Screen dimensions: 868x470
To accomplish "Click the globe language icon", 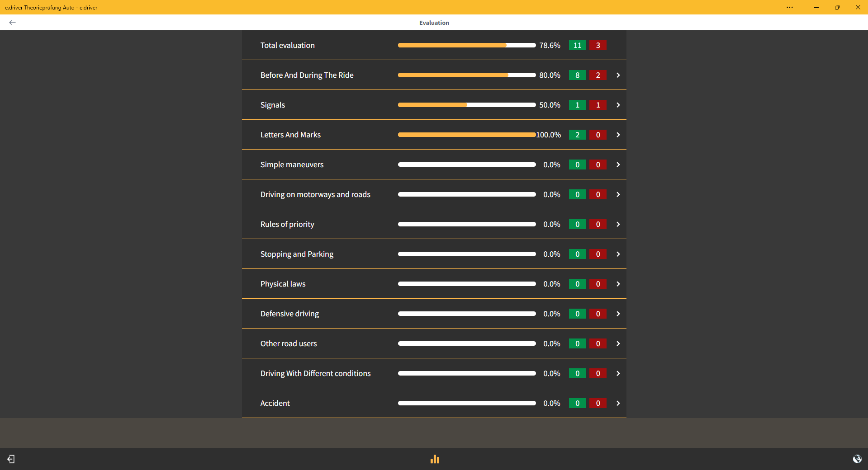I will point(857,459).
